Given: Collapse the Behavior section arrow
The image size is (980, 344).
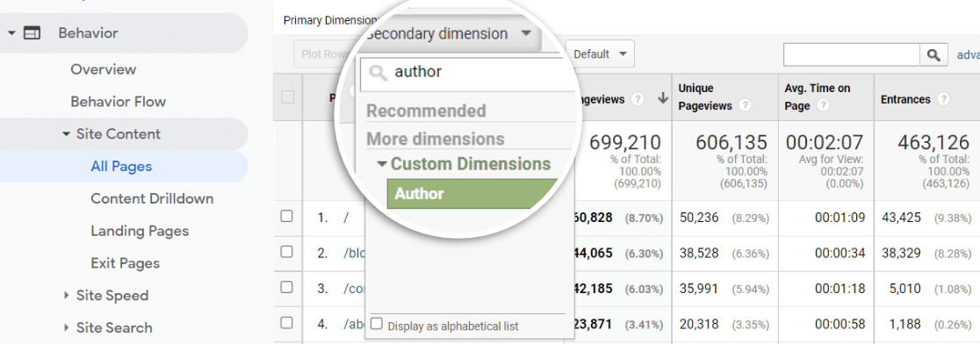Looking at the screenshot, I should click(11, 33).
